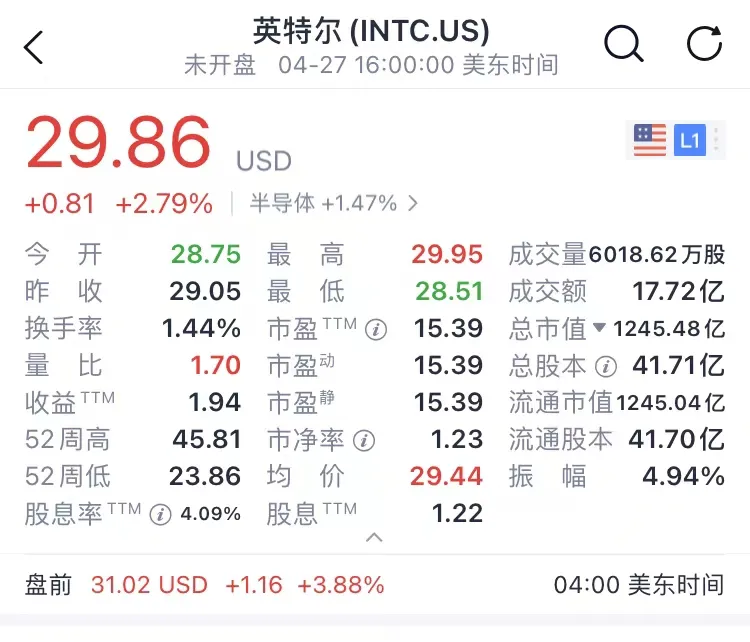This screenshot has height=642, width=750.
Task: Tap info icon beside 总股本
Action: pyautogui.click(x=606, y=366)
